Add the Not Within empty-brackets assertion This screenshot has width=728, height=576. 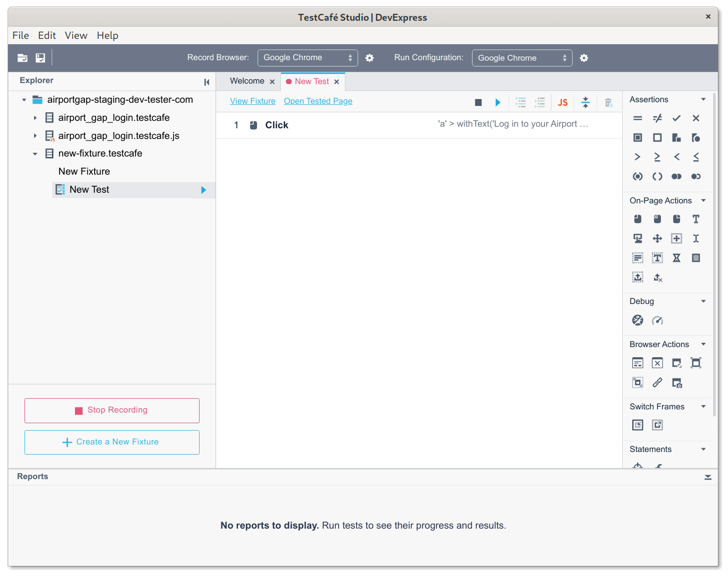(657, 176)
